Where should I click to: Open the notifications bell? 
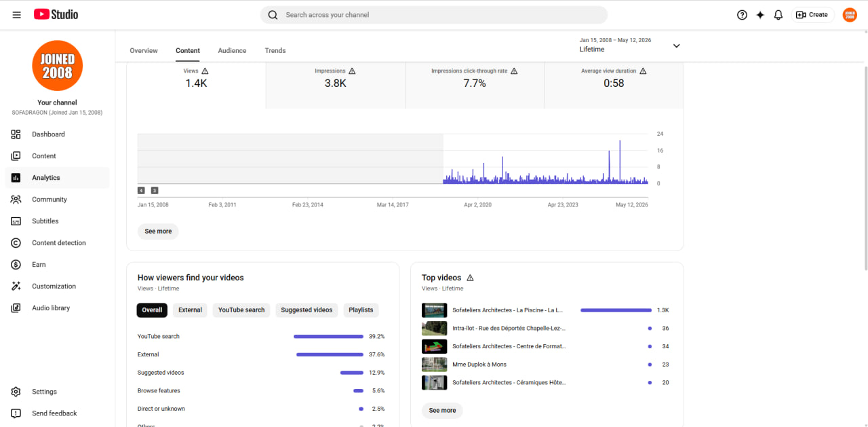[778, 15]
